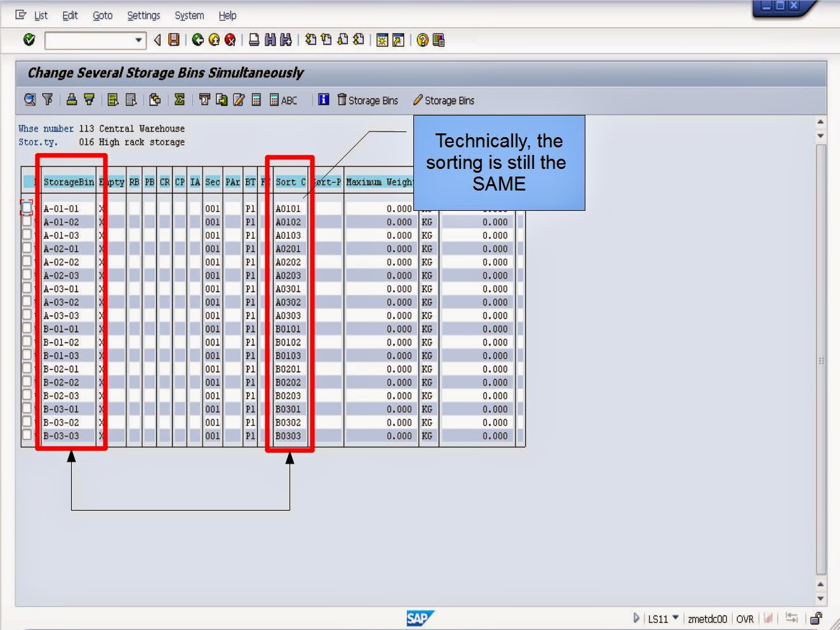Open the LS11 dropdown in status bar
This screenshot has height=630, width=840.
(676, 619)
